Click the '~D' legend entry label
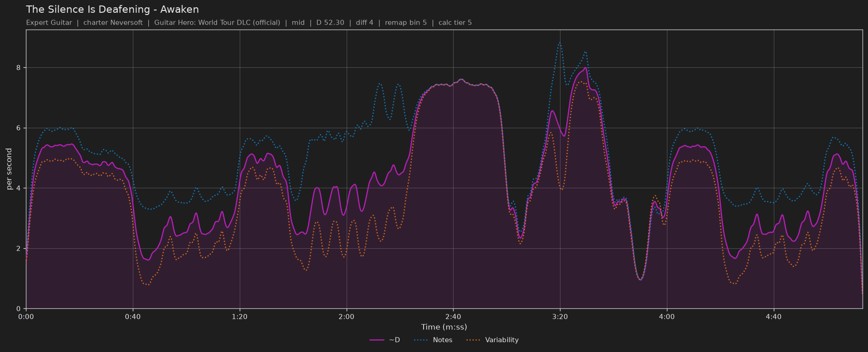The width and height of the screenshot is (868, 352). (394, 340)
